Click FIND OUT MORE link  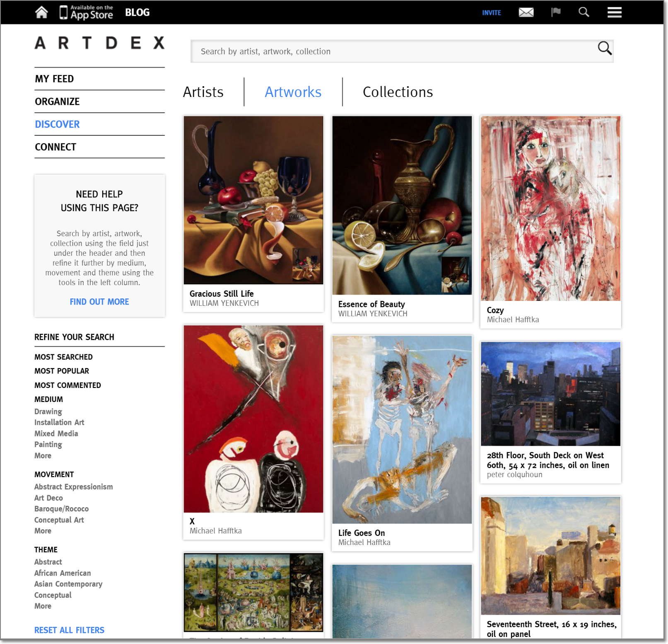click(99, 302)
